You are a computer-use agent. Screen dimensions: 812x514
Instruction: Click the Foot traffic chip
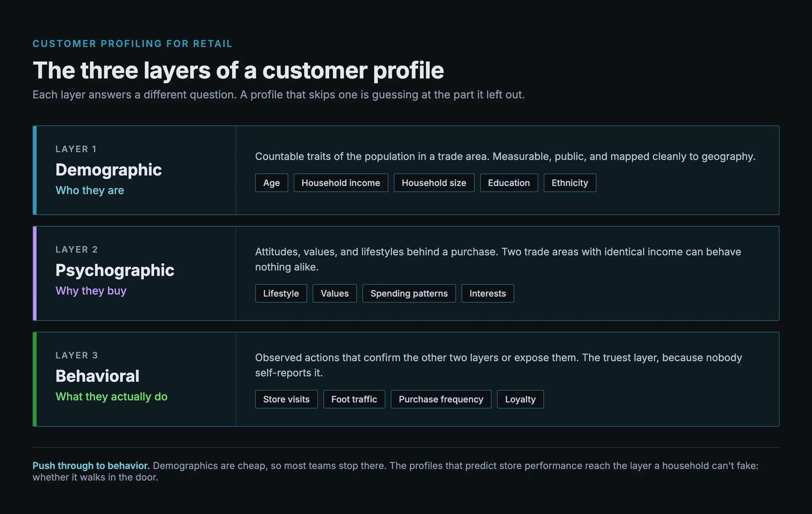pyautogui.click(x=354, y=399)
